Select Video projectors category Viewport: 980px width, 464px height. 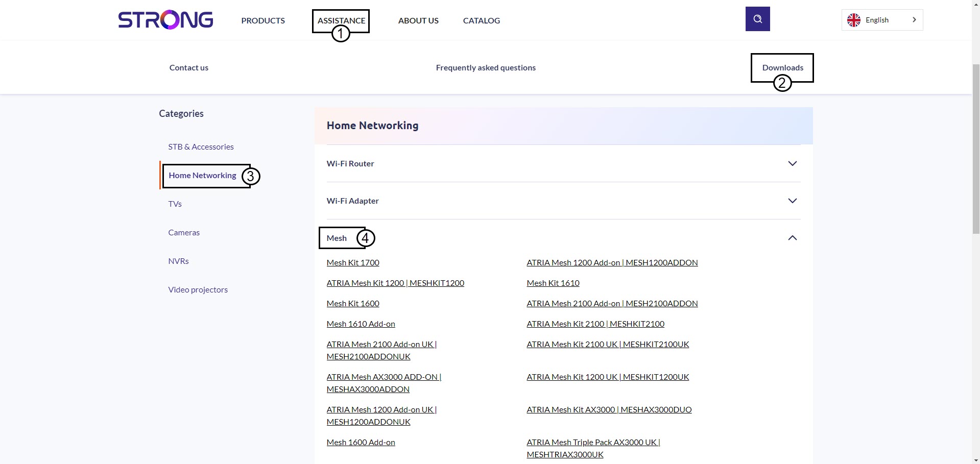198,289
